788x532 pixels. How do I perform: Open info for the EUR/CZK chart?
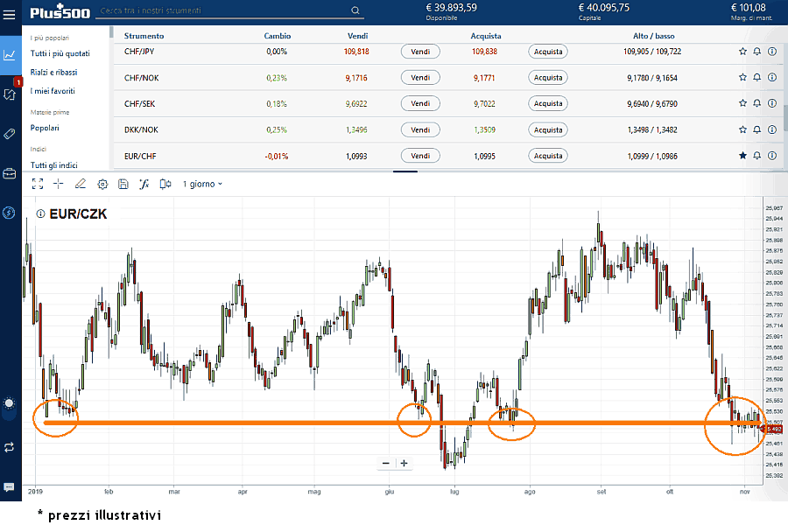(x=40, y=213)
